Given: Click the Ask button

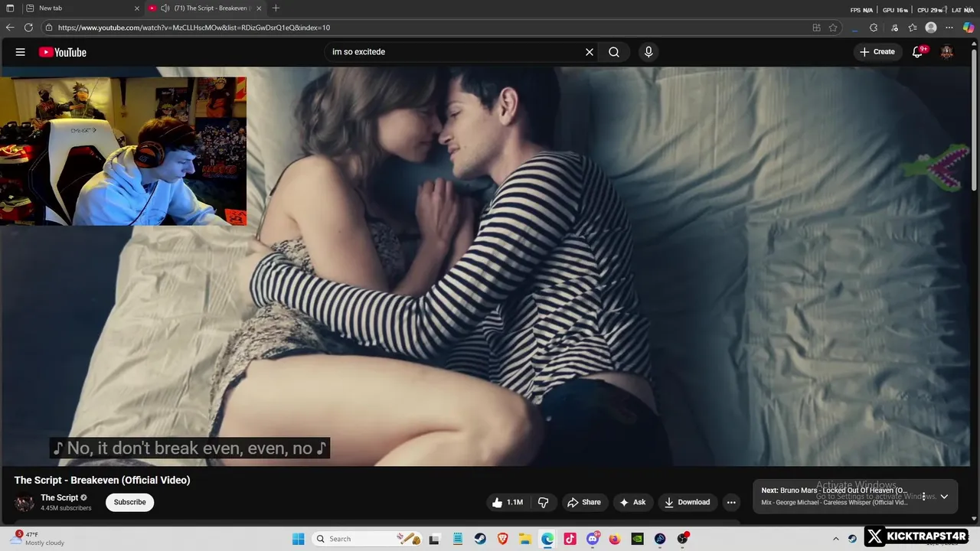Looking at the screenshot, I should point(632,502).
